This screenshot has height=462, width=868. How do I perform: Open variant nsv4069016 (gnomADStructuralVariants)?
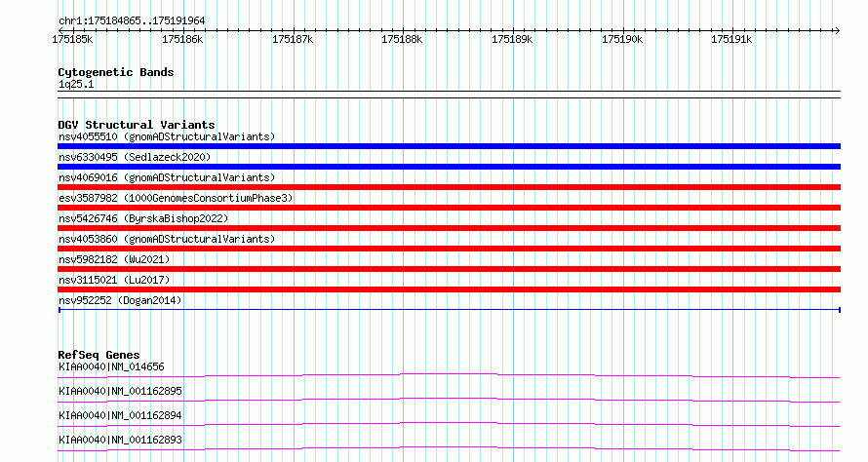(x=167, y=177)
